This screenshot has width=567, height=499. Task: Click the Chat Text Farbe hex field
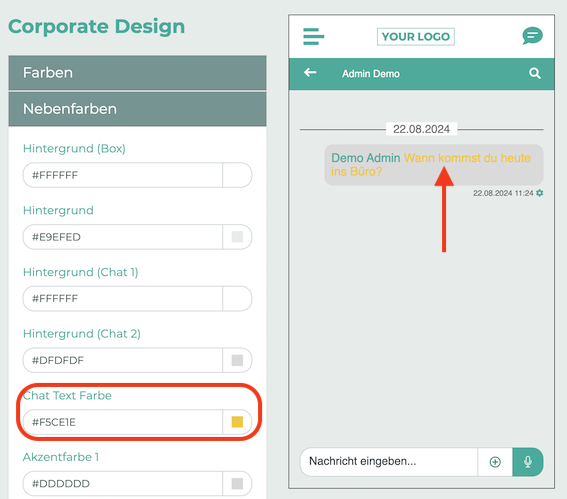[x=123, y=422]
